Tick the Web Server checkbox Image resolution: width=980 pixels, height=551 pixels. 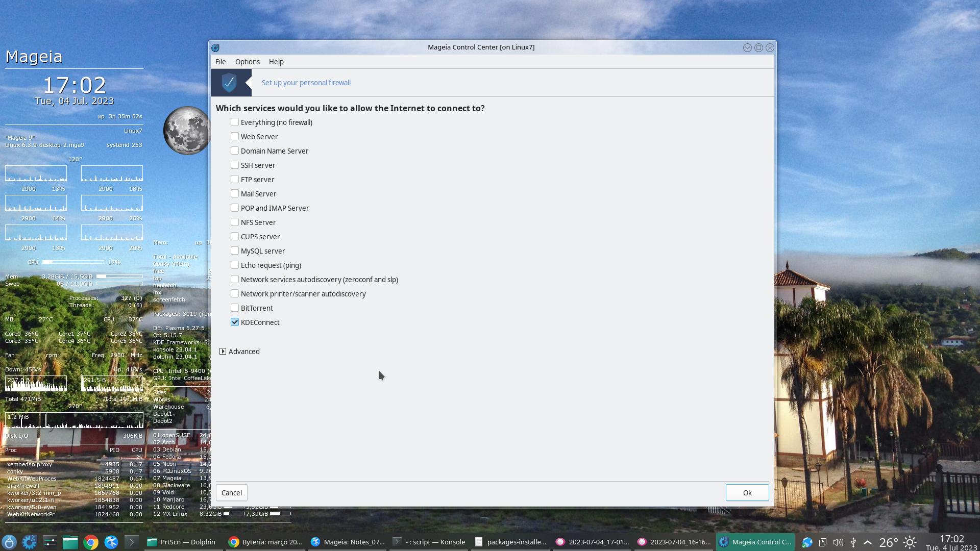(235, 136)
